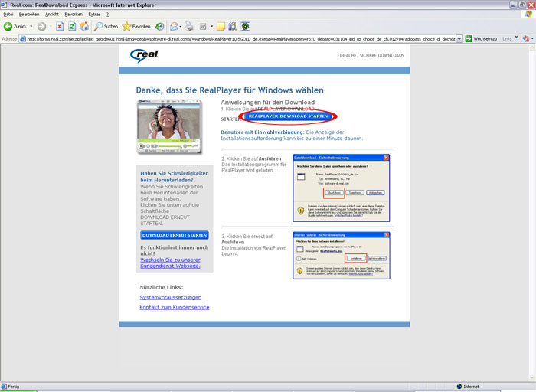Click the yellow note toolbar icon
The width and height of the screenshot is (536, 392).
[x=221, y=26]
